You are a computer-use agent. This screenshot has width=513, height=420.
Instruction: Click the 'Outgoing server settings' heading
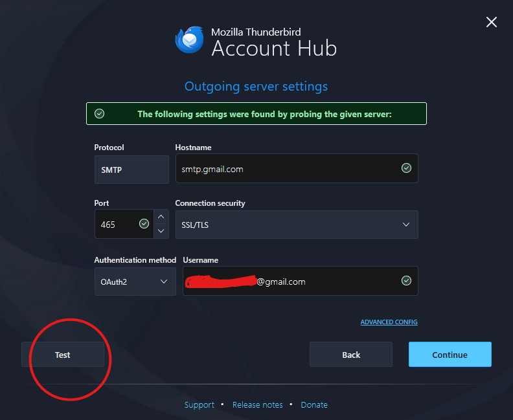click(256, 87)
